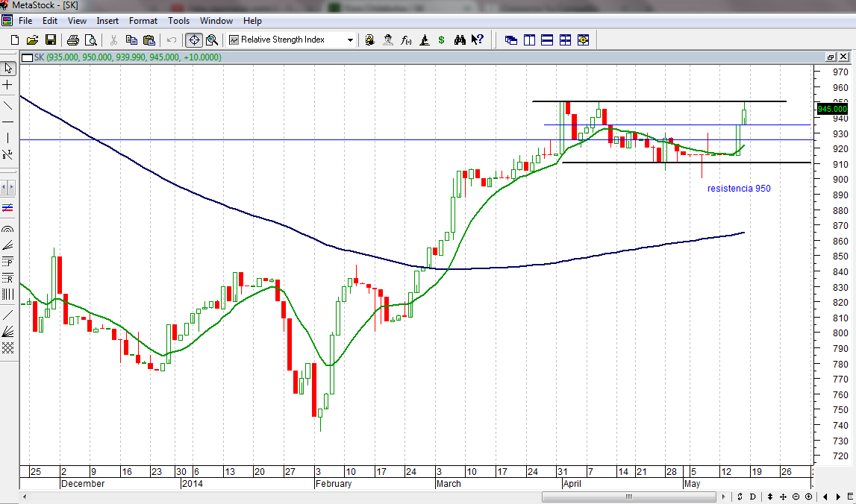Screen dimensions: 856x504
Task: Stack windows horizontally with stack icon
Action: pyautogui.click(x=547, y=40)
